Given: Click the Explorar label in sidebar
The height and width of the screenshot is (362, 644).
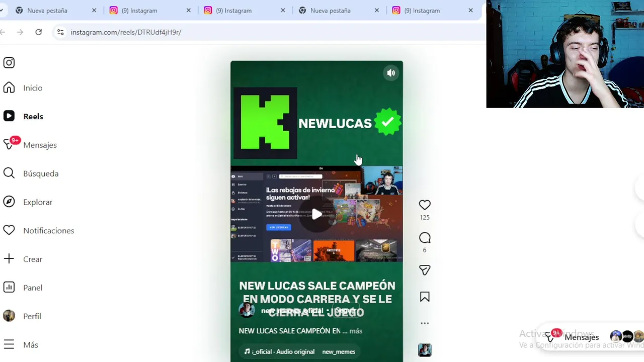Looking at the screenshot, I should [x=38, y=202].
